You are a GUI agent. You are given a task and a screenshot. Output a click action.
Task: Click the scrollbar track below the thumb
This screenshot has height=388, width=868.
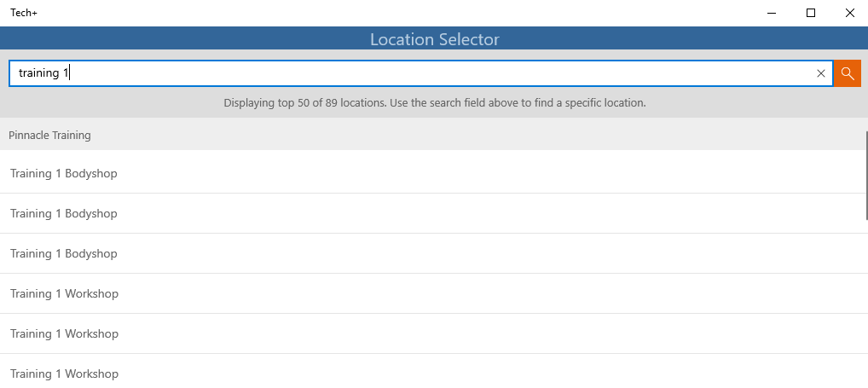(x=865, y=304)
